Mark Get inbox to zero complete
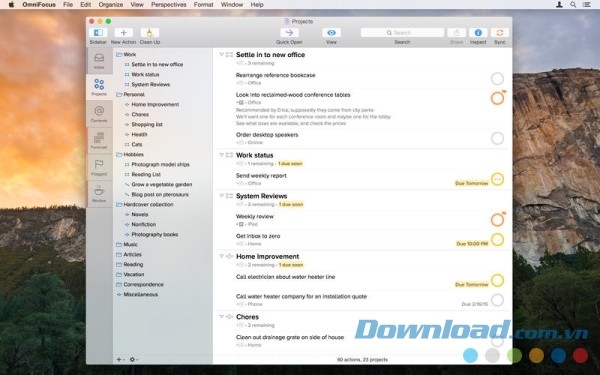 pos(497,240)
